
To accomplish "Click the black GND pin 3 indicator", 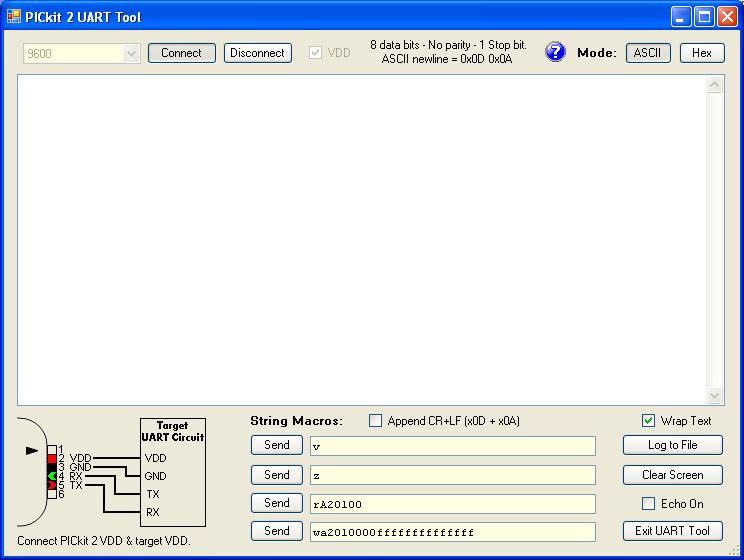I will point(52,467).
